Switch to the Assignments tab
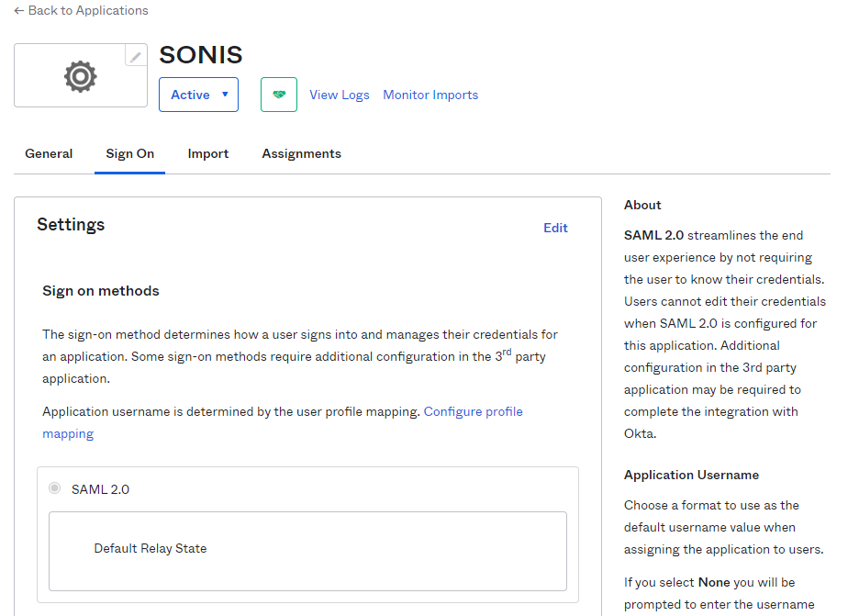 (x=301, y=153)
